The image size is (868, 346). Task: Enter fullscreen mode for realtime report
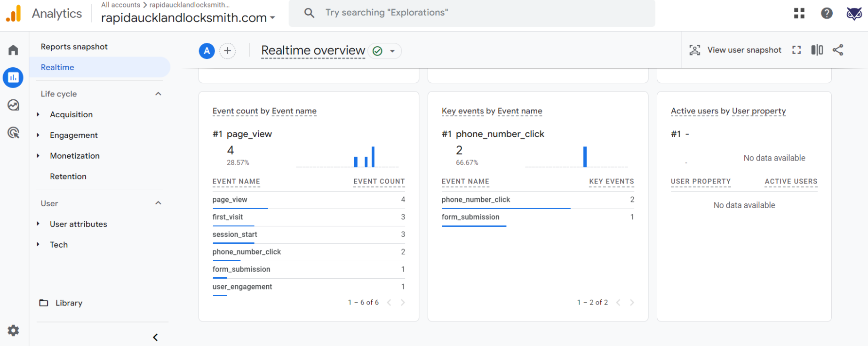pos(796,50)
